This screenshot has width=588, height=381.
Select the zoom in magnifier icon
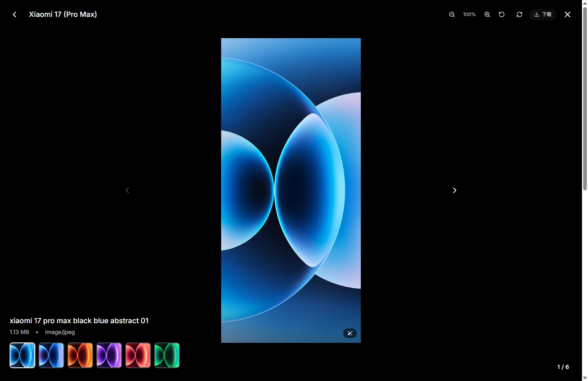tap(487, 14)
